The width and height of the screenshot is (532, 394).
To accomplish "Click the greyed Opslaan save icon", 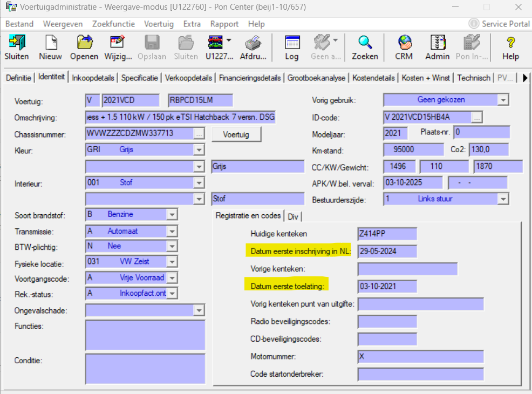I will 152,43.
